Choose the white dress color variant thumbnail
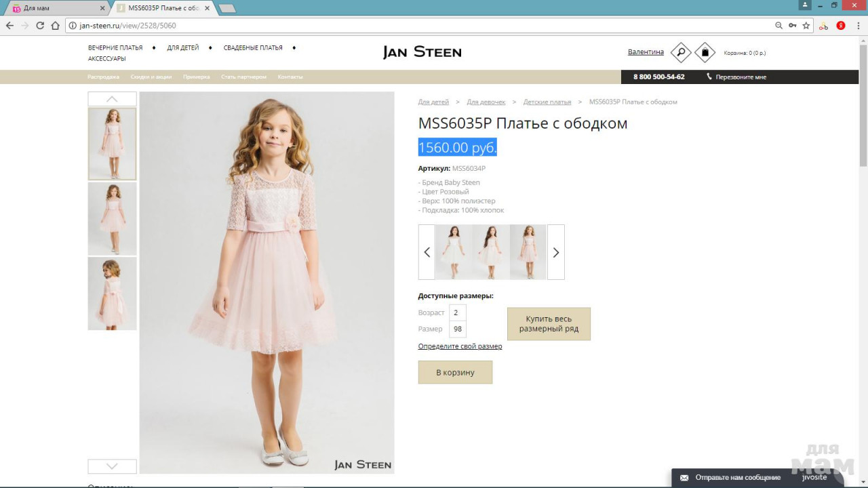 click(454, 252)
